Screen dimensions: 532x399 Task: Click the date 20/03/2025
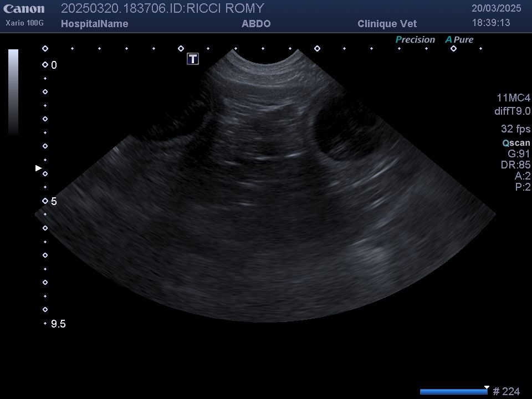[496, 8]
